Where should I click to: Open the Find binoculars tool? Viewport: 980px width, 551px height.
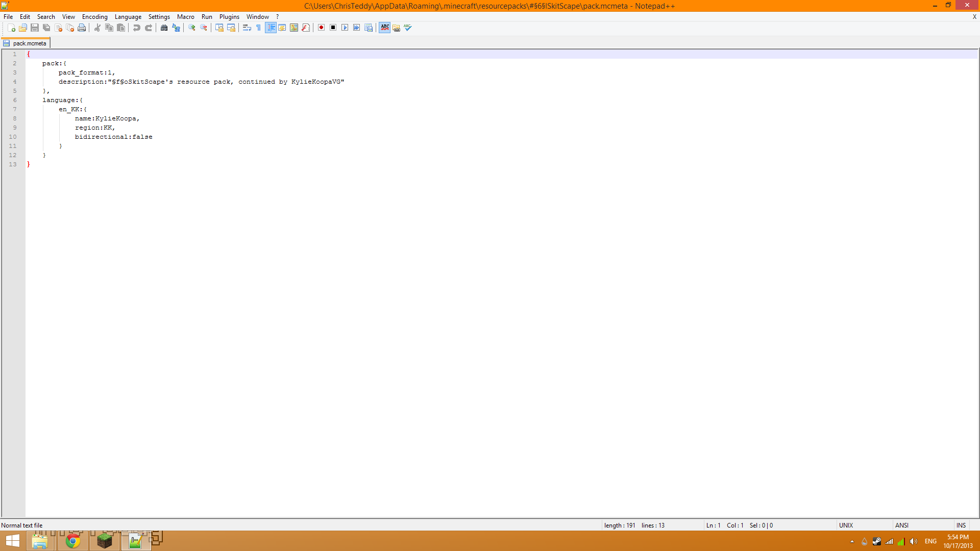164,28
